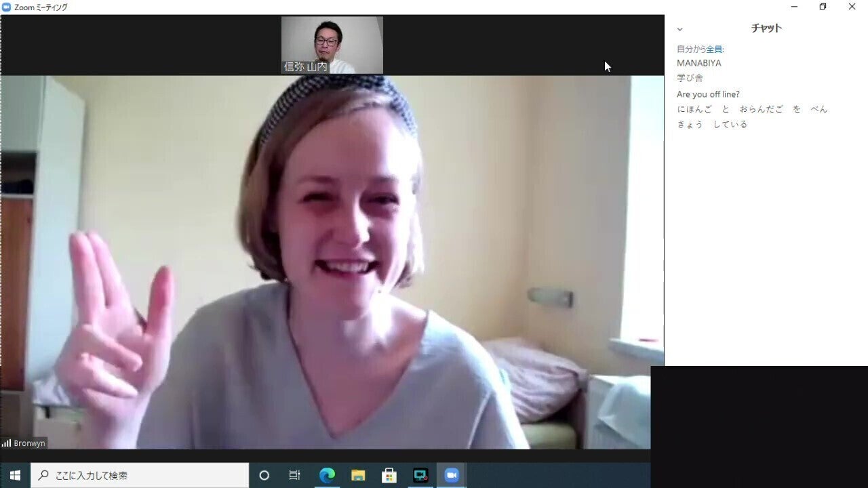Image resolution: width=868 pixels, height=488 pixels.
Task: Click the Zoom logo in the title bar
Action: pyautogui.click(x=7, y=7)
